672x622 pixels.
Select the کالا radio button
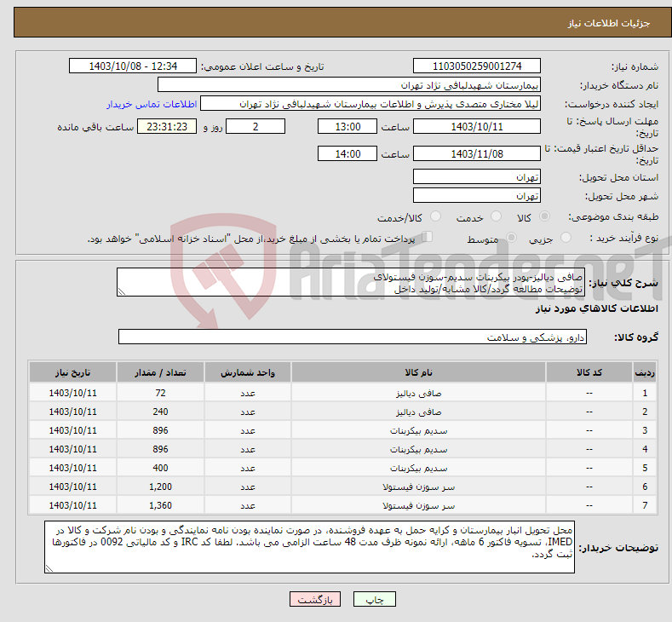pos(544,216)
